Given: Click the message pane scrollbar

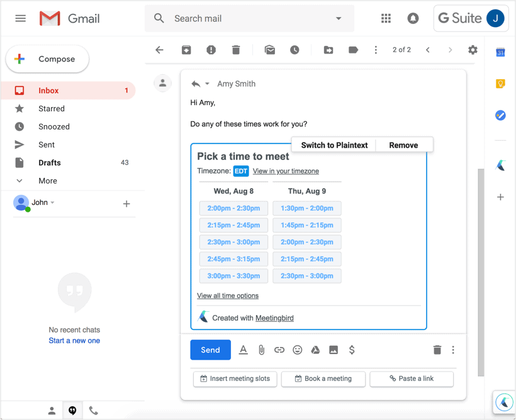Looking at the screenshot, I should click(481, 273).
